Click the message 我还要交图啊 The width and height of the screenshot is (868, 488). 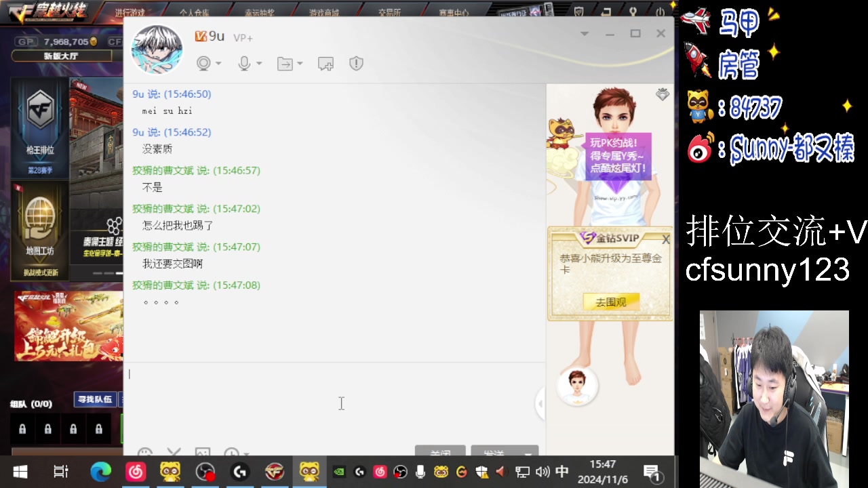[172, 264]
